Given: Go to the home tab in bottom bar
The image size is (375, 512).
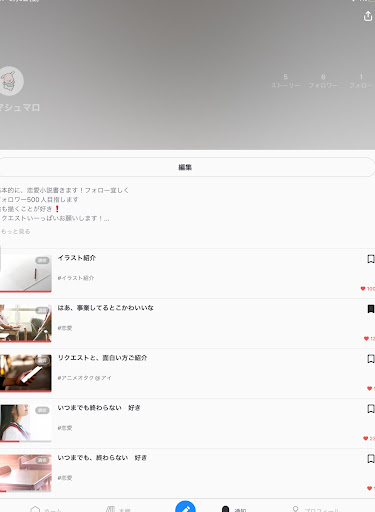Looking at the screenshot, I should [46, 509].
